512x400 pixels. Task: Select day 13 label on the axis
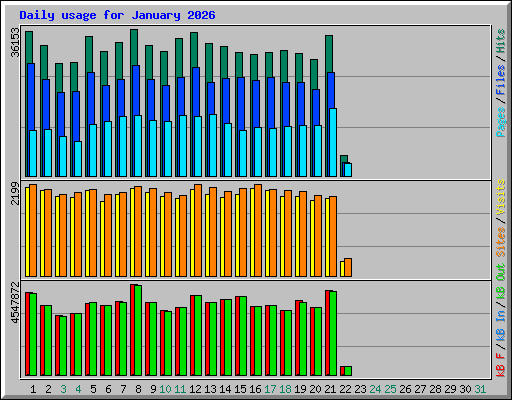[210, 389]
